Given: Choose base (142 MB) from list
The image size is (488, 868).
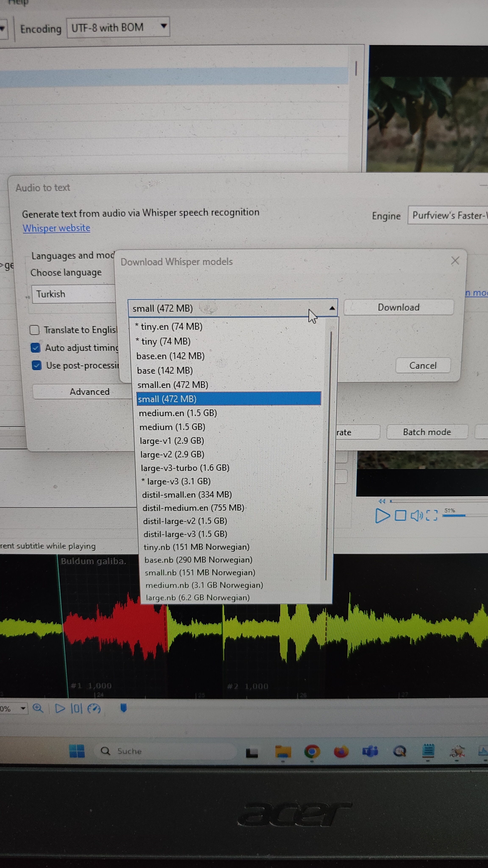Looking at the screenshot, I should tap(165, 370).
